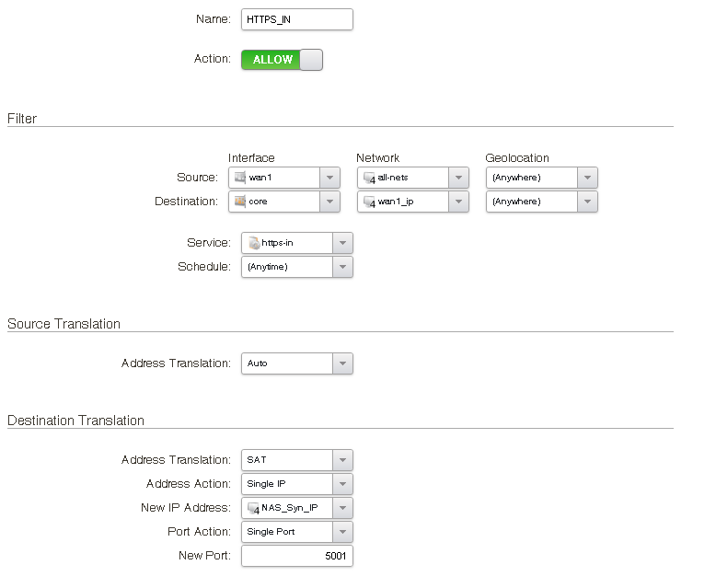This screenshot has width=716, height=588.
Task: Click the NAS_Syn_IP address icon
Action: pyautogui.click(x=253, y=508)
